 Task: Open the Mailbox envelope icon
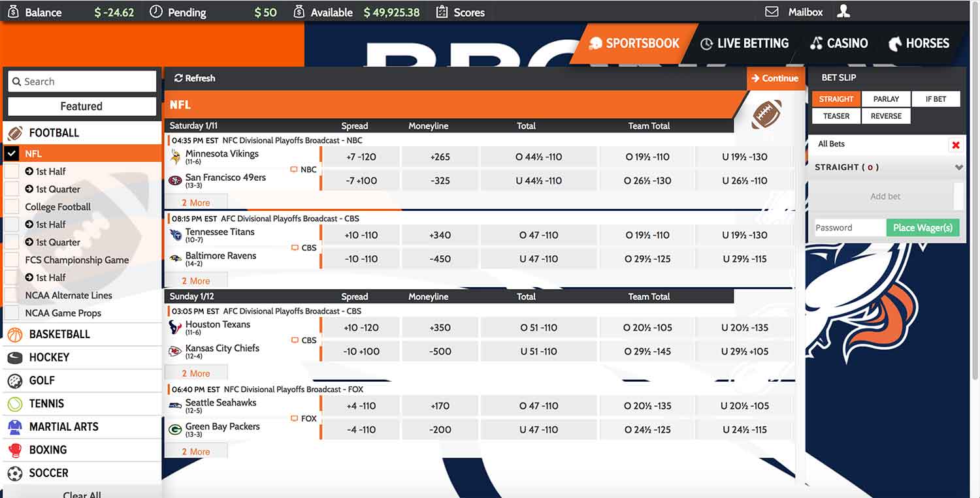coord(772,12)
